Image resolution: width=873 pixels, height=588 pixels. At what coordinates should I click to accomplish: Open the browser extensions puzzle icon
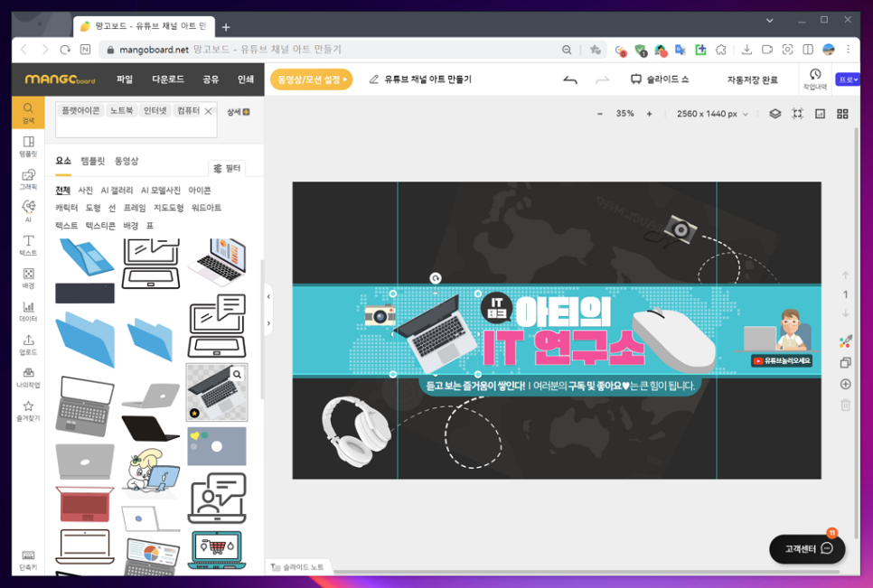(721, 50)
